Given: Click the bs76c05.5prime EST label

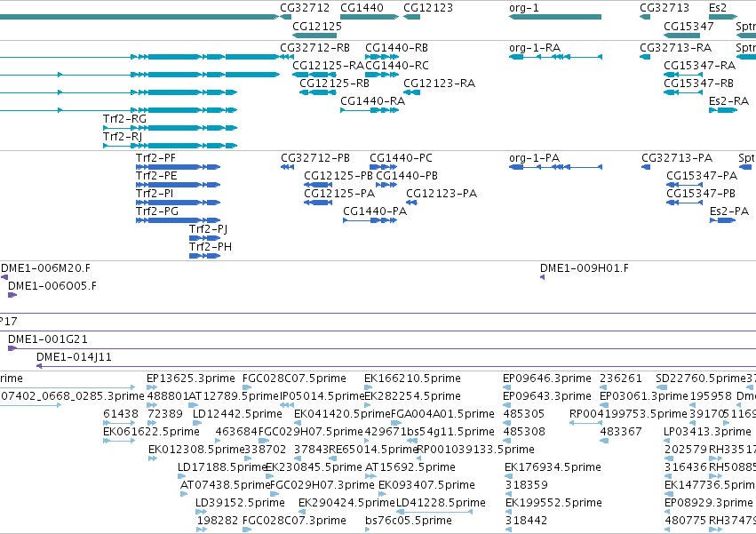Looking at the screenshot, I should [409, 521].
